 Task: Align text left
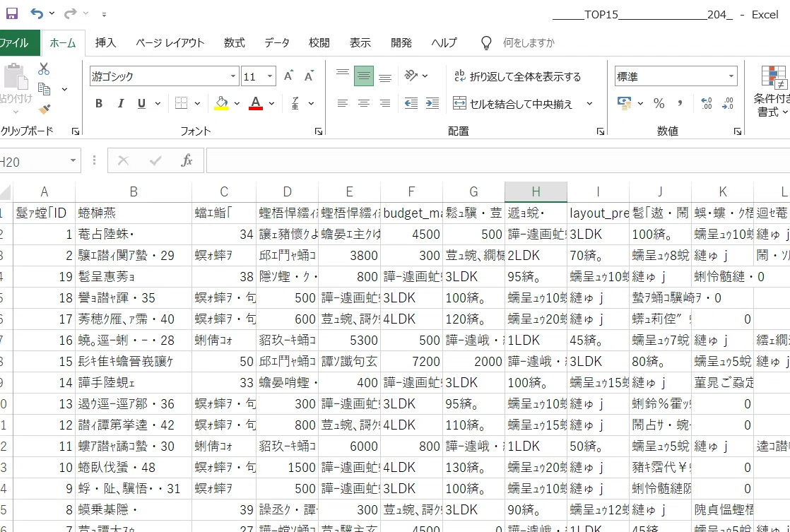[343, 103]
